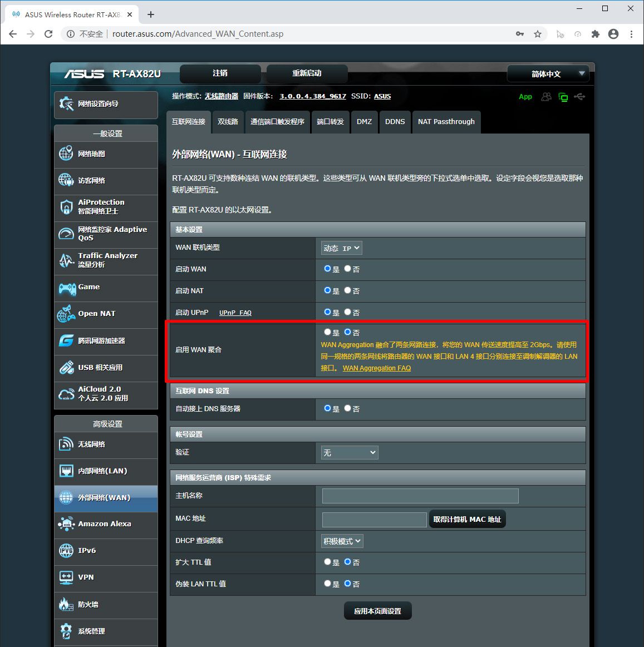Click the USB status icon in header
This screenshot has width=644, height=647.
579,97
